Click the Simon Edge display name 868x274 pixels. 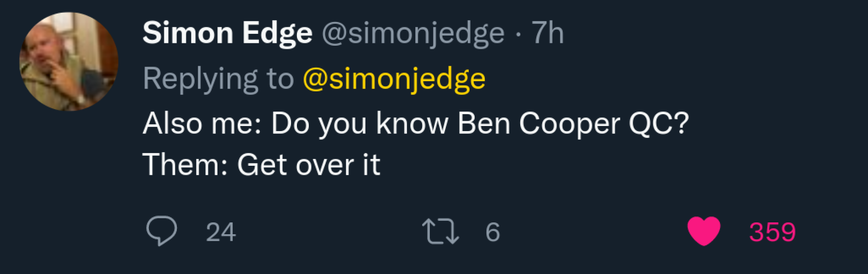(227, 33)
